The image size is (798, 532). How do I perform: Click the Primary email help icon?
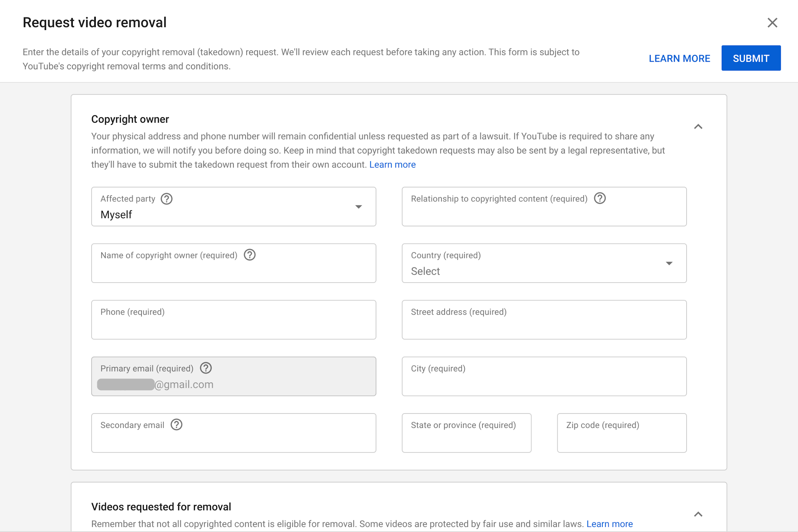pos(206,368)
